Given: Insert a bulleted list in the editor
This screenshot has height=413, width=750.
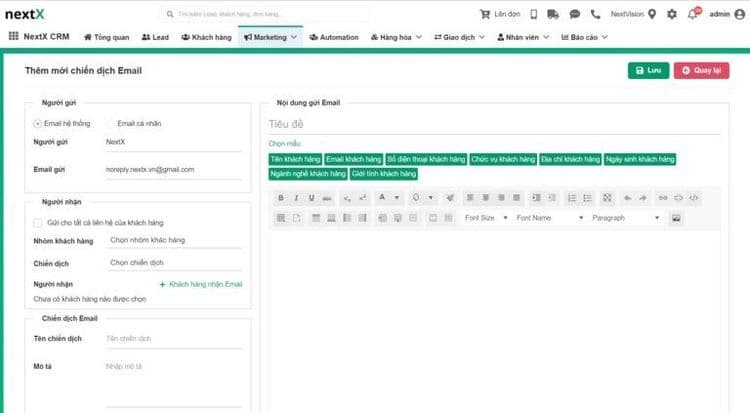Looking at the screenshot, I should 587,198.
